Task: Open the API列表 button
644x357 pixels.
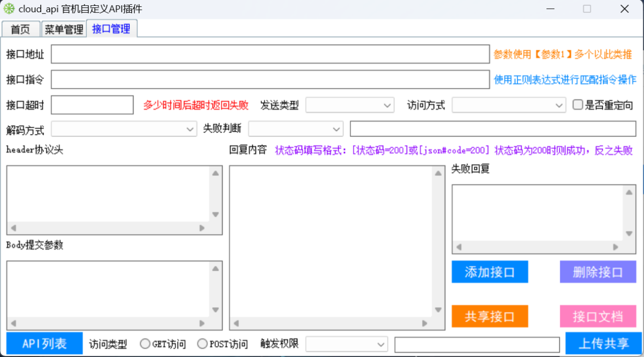Action: 45,344
